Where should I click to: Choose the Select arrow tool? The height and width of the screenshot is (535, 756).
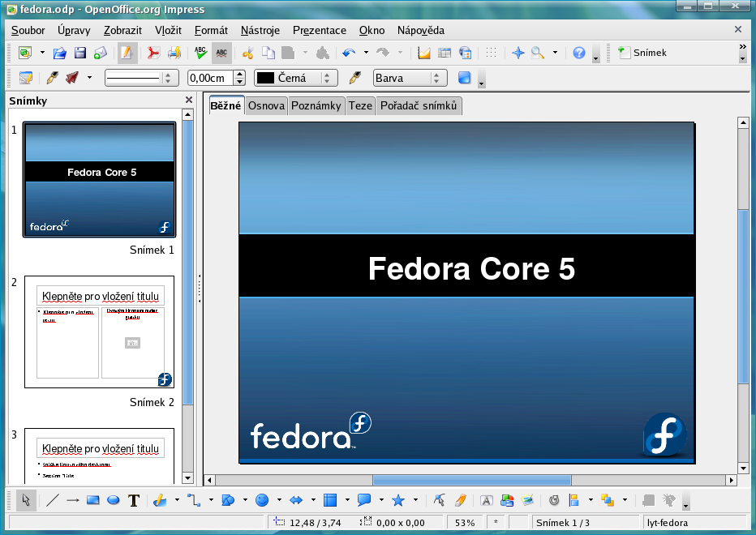26,501
